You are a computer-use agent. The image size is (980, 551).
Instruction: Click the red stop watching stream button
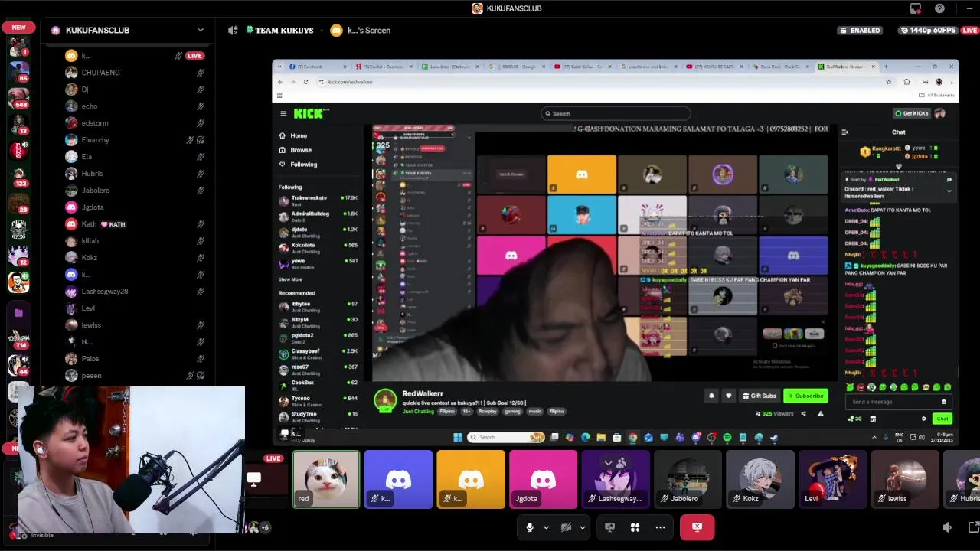point(697,527)
